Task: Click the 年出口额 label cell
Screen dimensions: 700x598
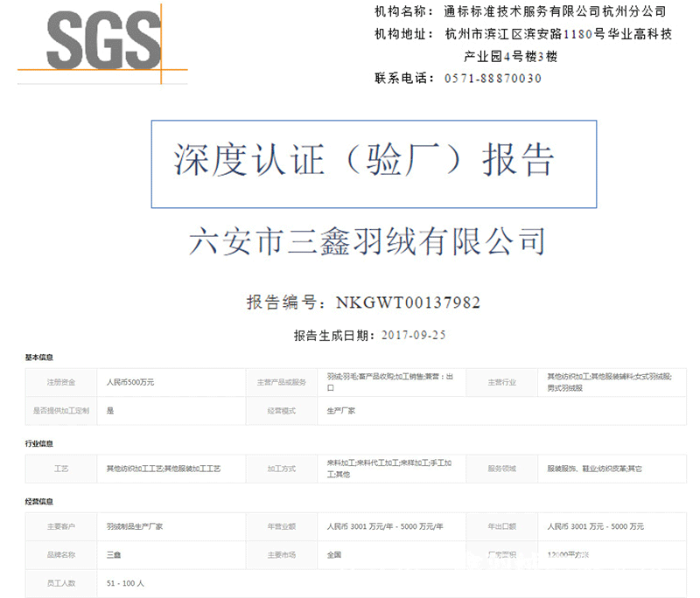Action: pos(501,526)
